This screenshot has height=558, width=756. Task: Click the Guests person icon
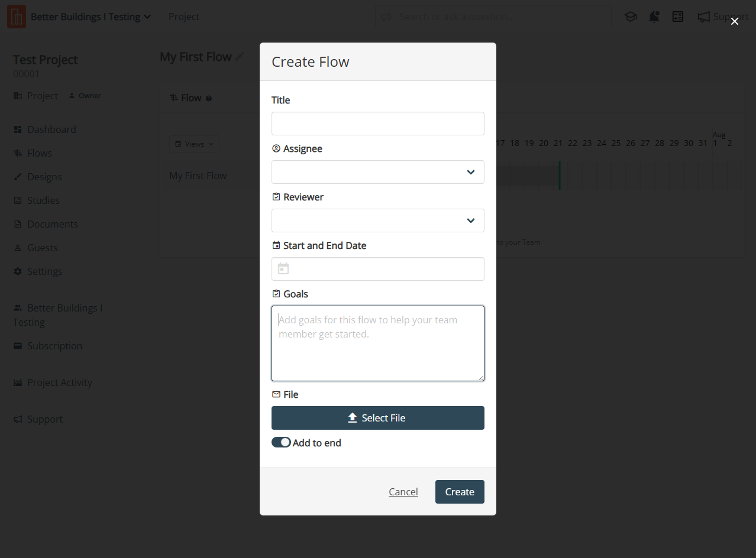(18, 248)
